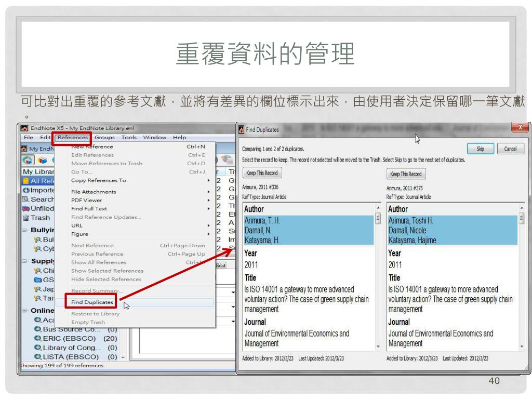Click right record scrollbar thumb
532x399 pixels.
(522, 218)
